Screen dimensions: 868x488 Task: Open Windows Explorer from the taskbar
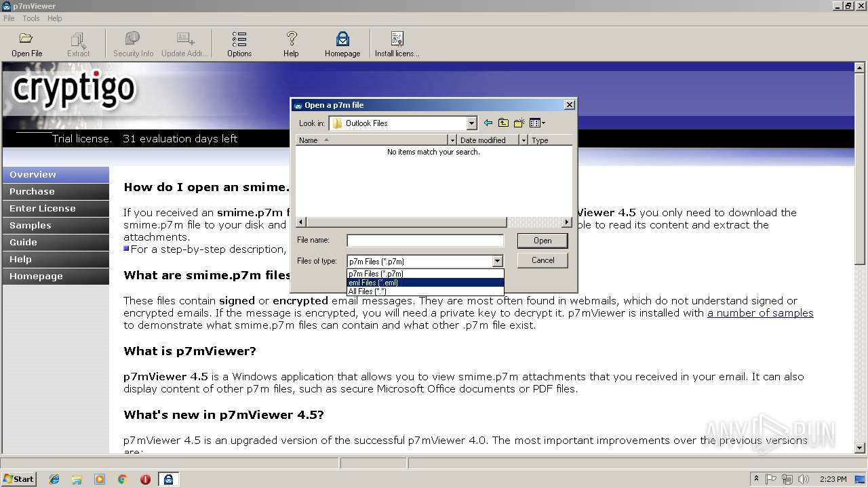pyautogui.click(x=77, y=479)
